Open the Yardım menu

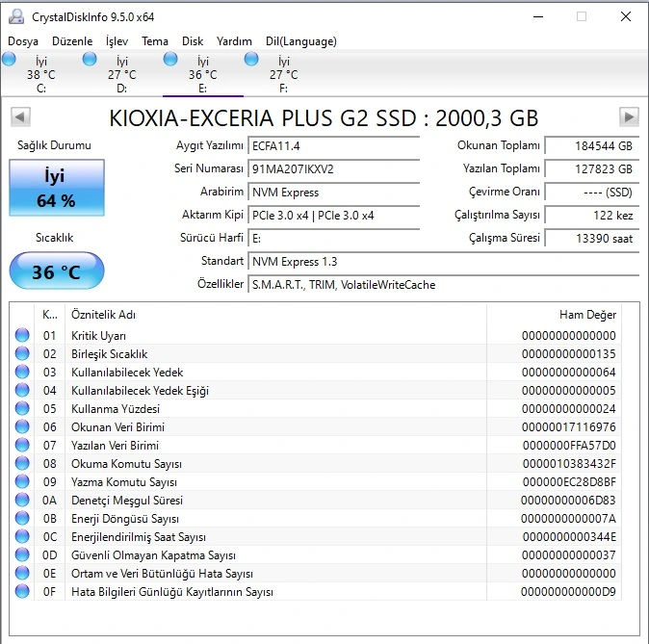pyautogui.click(x=234, y=41)
